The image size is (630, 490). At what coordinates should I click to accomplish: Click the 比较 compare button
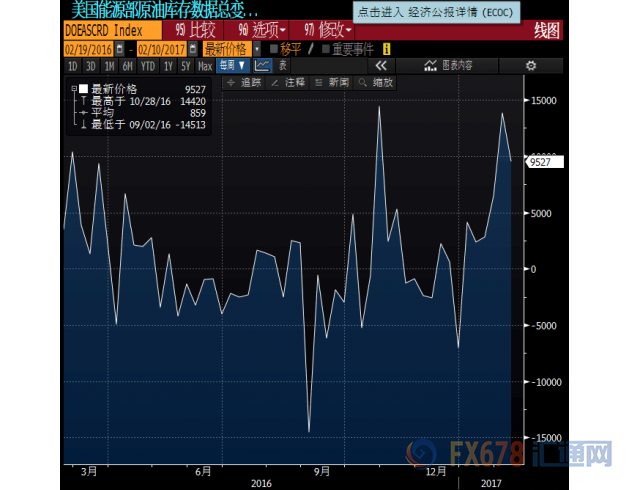coord(195,30)
